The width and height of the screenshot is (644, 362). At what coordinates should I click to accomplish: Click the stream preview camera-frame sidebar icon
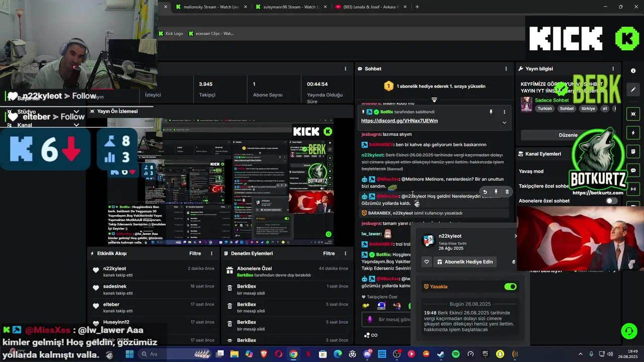[633, 114]
